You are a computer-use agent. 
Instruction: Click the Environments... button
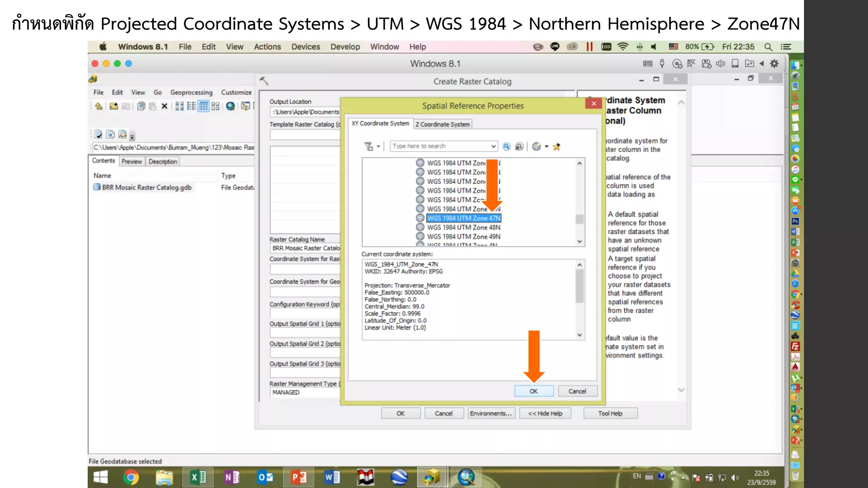click(x=491, y=413)
